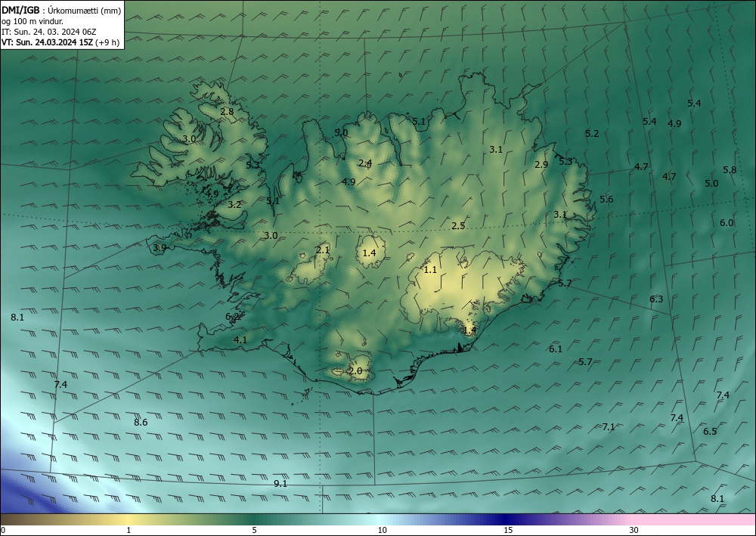Click the valid time "VT: Sun. 24.03.2024 15Z"
Screen dimensions: 756x536
click(47, 42)
